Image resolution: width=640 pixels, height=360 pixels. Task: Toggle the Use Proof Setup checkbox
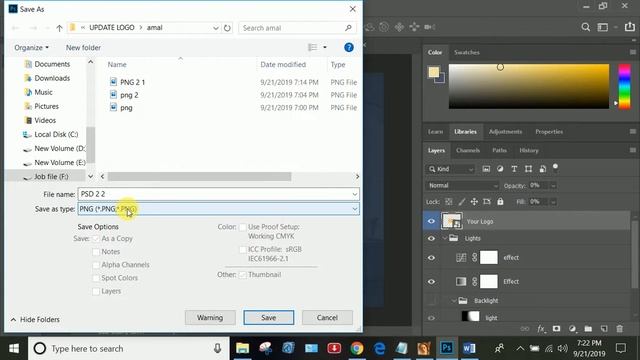pos(242,227)
